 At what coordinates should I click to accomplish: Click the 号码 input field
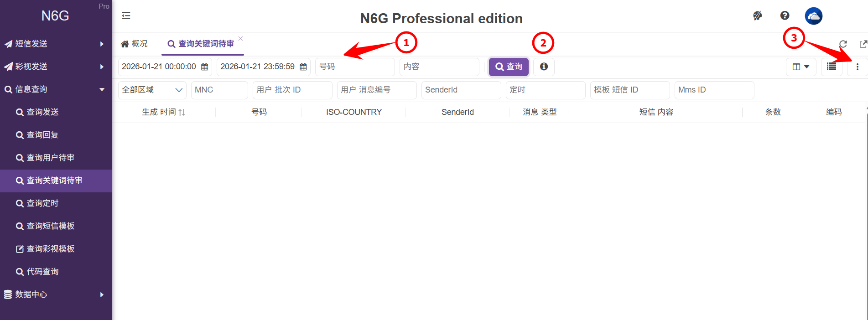354,67
